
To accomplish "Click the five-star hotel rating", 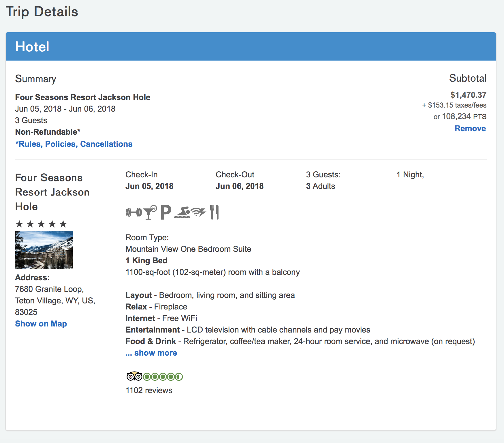I will click(41, 224).
